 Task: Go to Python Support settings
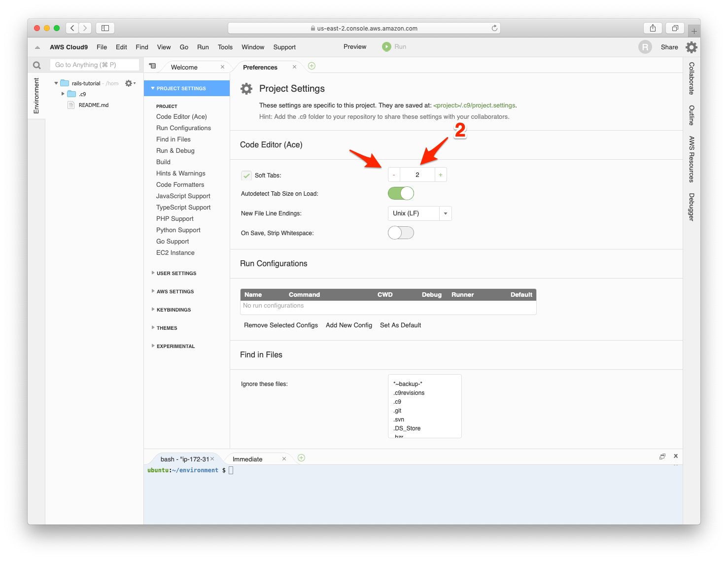coord(178,230)
